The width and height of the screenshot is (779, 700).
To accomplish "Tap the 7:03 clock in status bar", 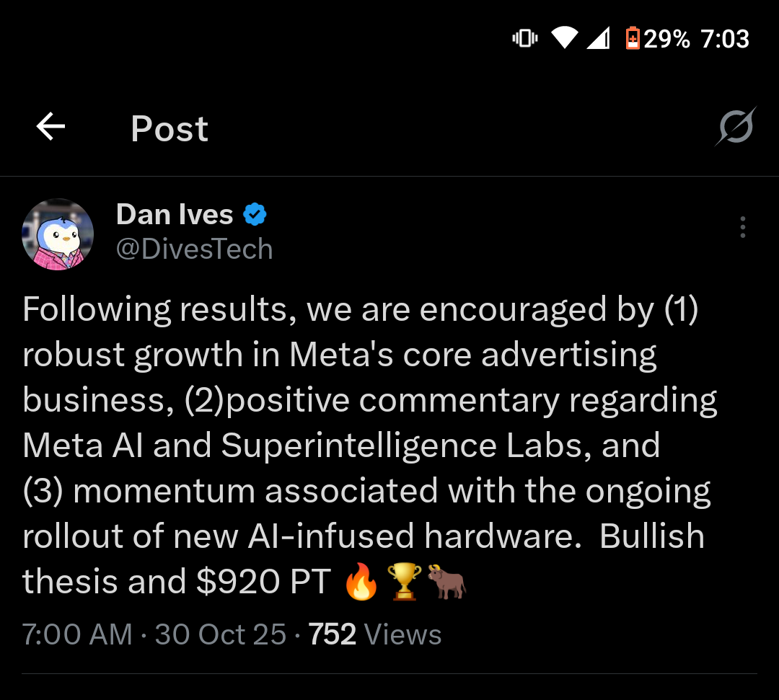I will tap(724, 38).
